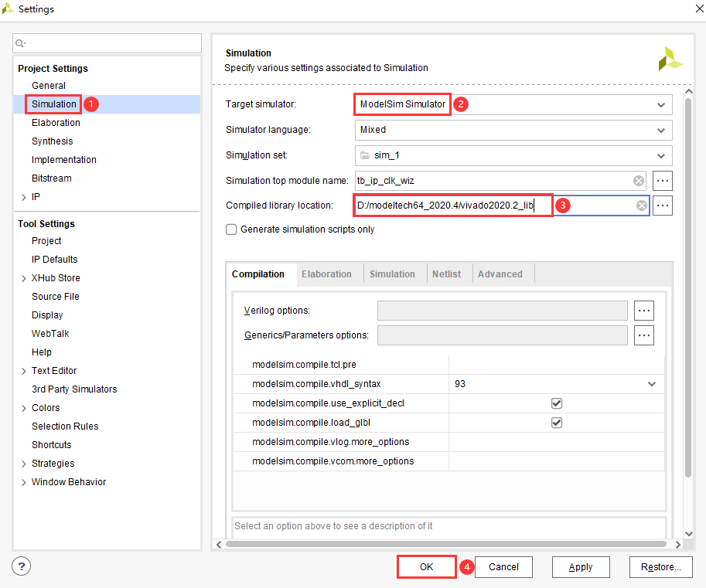Viewport: 706px width, 588px height.
Task: Click the OK button
Action: click(426, 567)
